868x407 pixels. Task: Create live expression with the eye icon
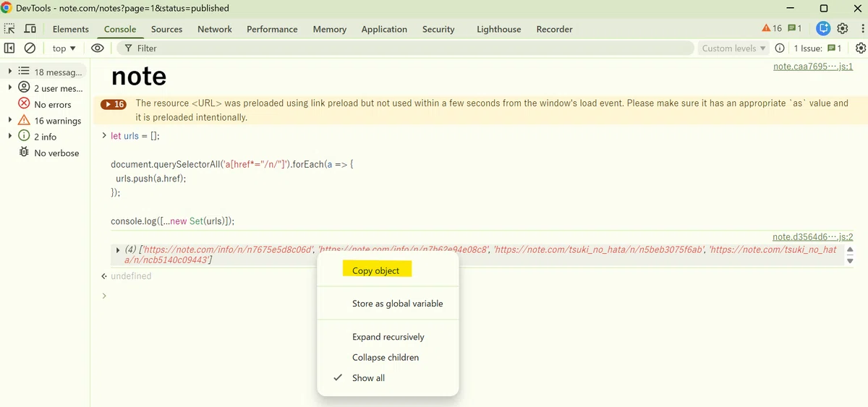(x=98, y=48)
